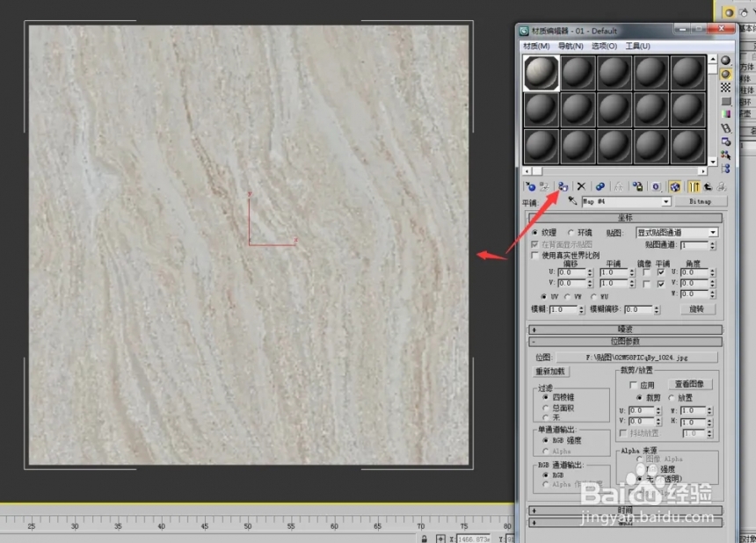
Task: Expand 时间 rollout
Action: (625, 510)
